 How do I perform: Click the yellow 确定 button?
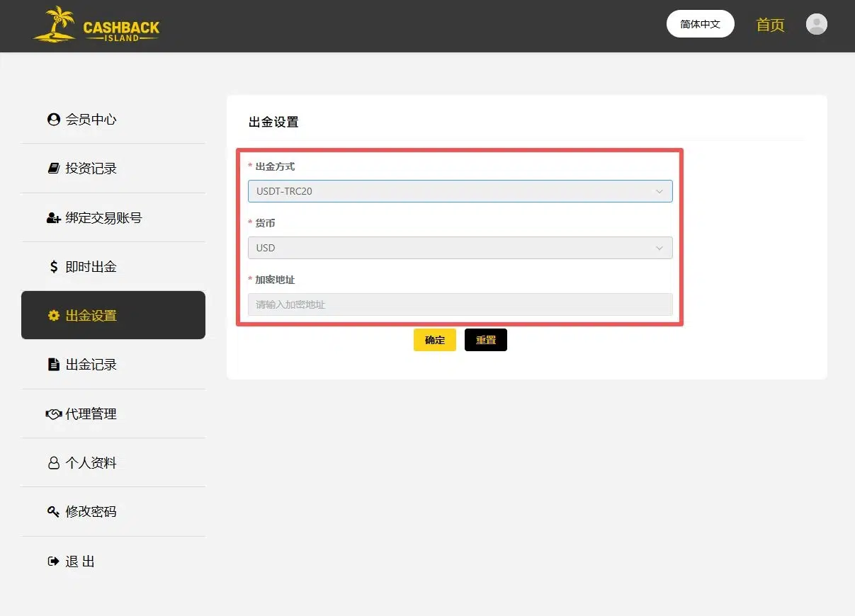(435, 340)
